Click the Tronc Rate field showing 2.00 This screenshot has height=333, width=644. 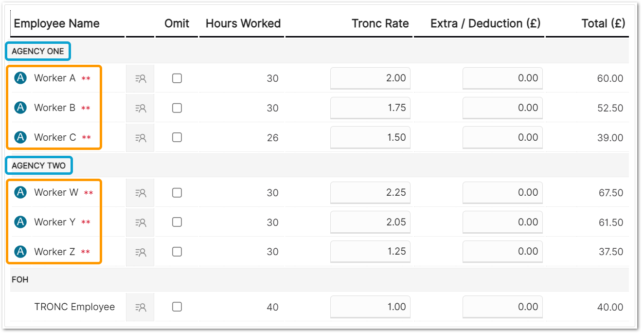[370, 78]
